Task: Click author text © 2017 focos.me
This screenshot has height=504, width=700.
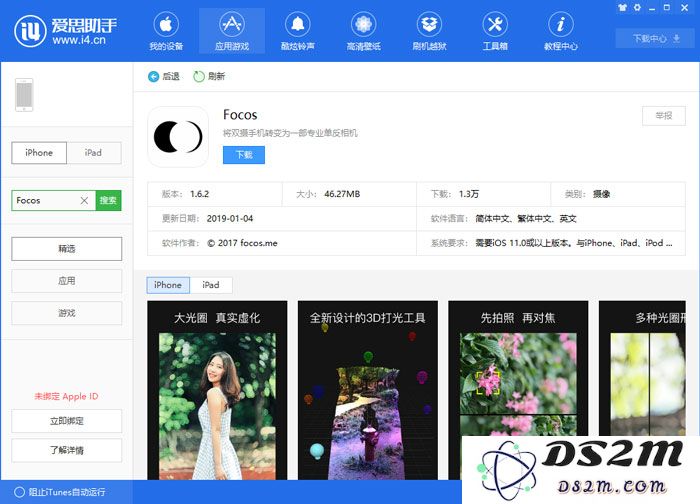Action: click(x=242, y=243)
